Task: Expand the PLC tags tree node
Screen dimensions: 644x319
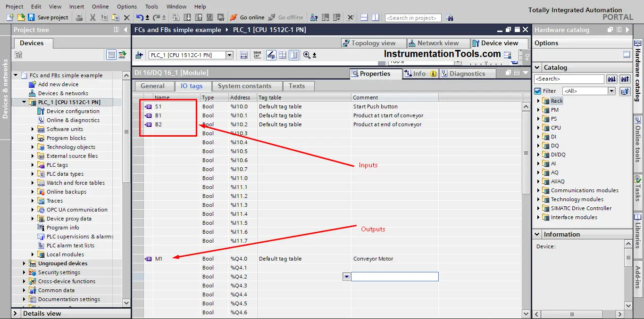Action: (33, 165)
